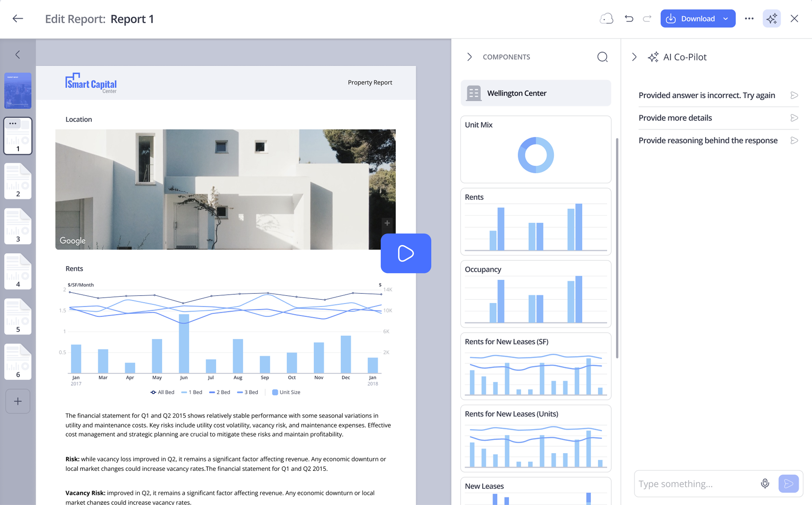Go to page 6 thumbnail
Viewport: 812px width, 505px height.
point(18,361)
